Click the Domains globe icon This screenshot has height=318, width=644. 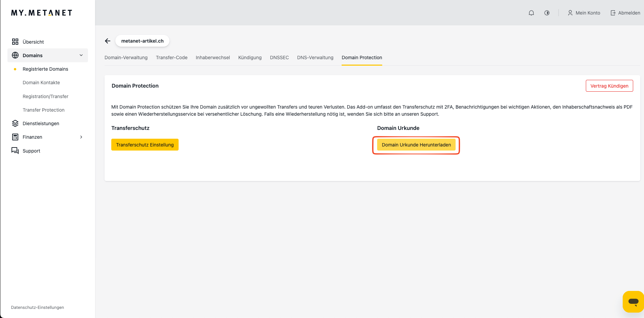coord(15,55)
